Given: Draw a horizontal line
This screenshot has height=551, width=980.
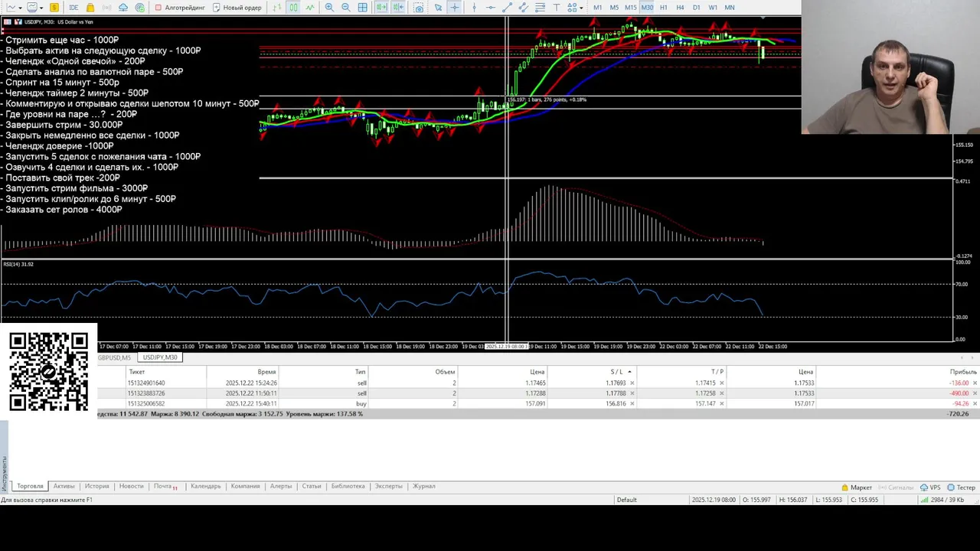Looking at the screenshot, I should click(x=491, y=8).
